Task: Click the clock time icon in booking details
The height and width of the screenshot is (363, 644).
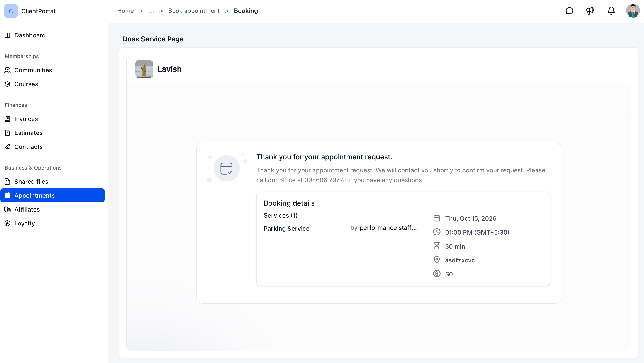Action: pos(437,232)
